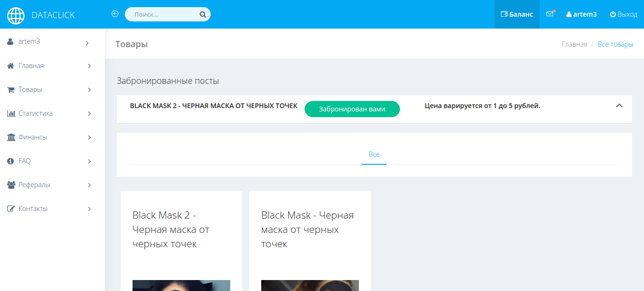Viewport: 644px width, 291px height.
Task: Click the Поиск search input field
Action: (168, 14)
